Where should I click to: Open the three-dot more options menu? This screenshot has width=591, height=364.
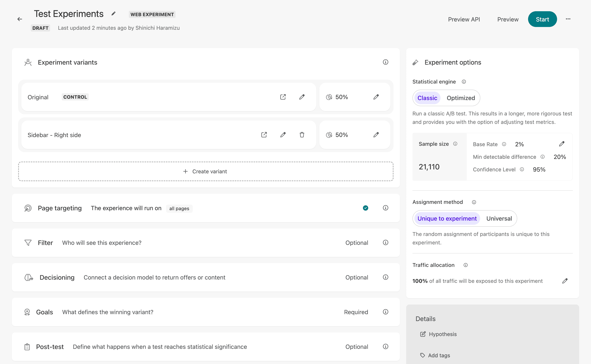568,19
